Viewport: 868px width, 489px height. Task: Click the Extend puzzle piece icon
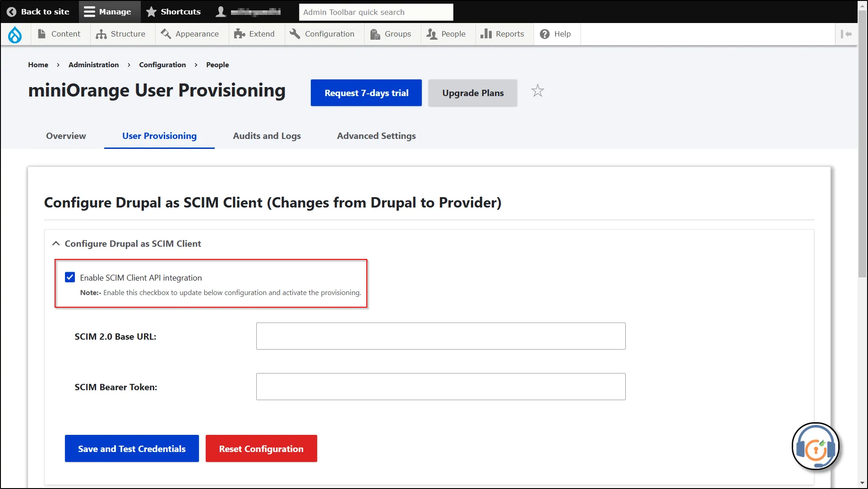click(239, 34)
